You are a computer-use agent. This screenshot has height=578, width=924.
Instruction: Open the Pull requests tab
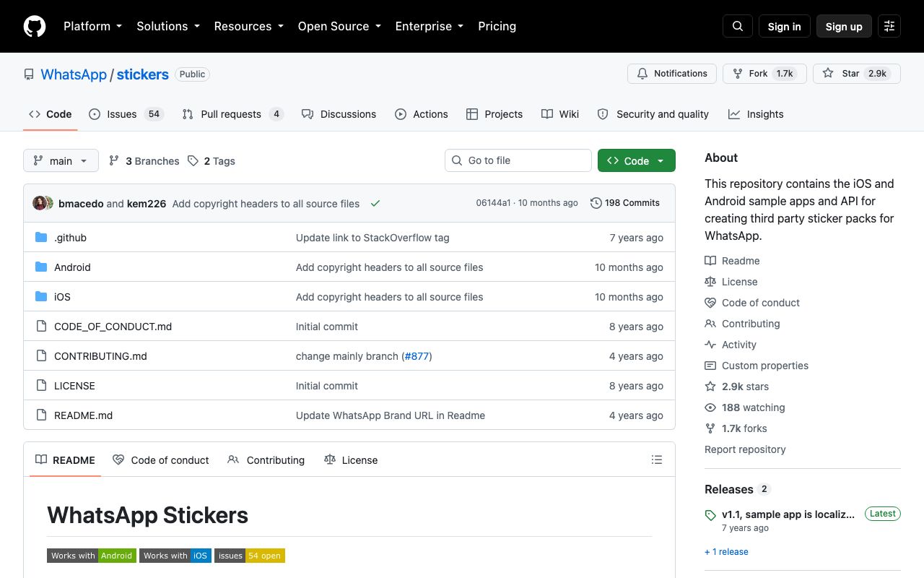(232, 114)
